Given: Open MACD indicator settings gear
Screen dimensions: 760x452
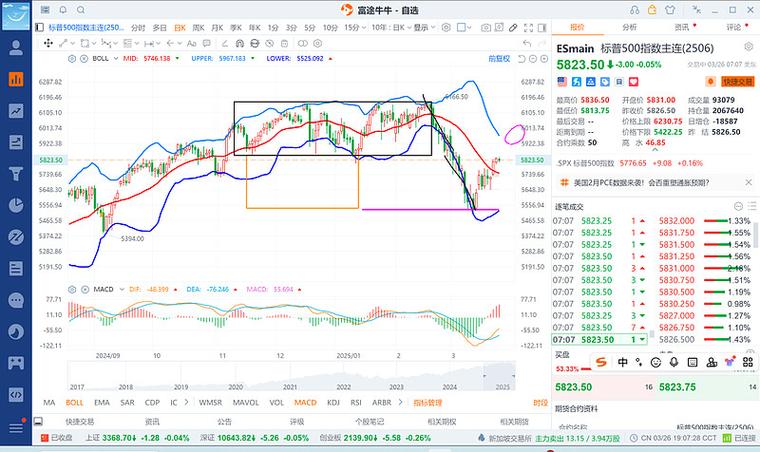Looking at the screenshot, I should click(72, 289).
